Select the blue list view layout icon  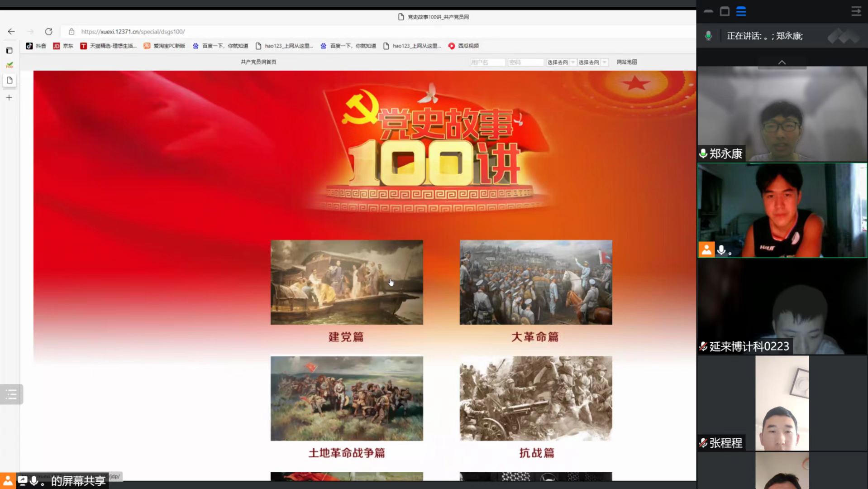pyautogui.click(x=741, y=11)
